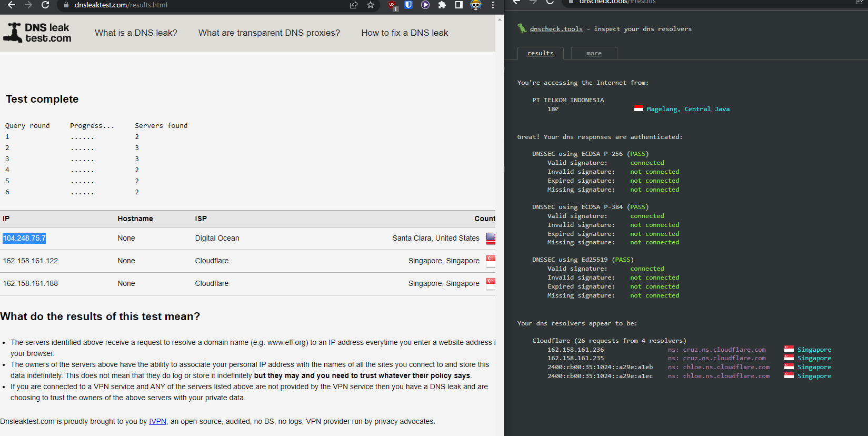Click the dnsleaktest page scrollbar up arrow
Image resolution: width=868 pixels, height=436 pixels.
point(500,19)
